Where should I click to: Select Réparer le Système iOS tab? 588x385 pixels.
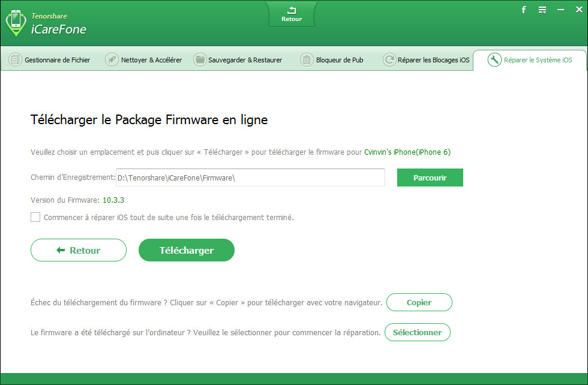point(530,59)
